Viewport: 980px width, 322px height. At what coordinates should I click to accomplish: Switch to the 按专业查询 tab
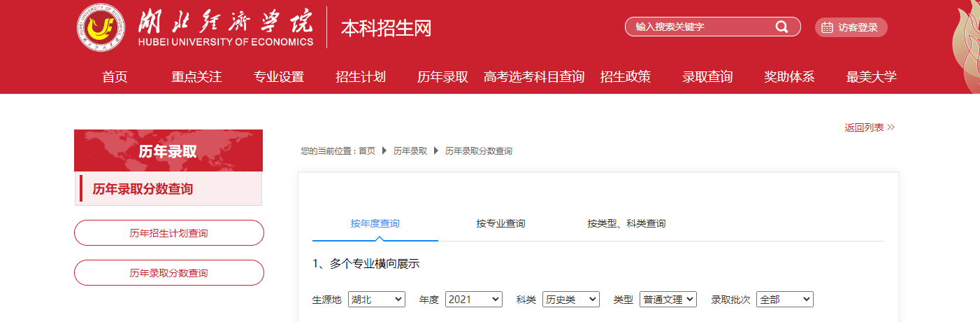click(x=500, y=224)
